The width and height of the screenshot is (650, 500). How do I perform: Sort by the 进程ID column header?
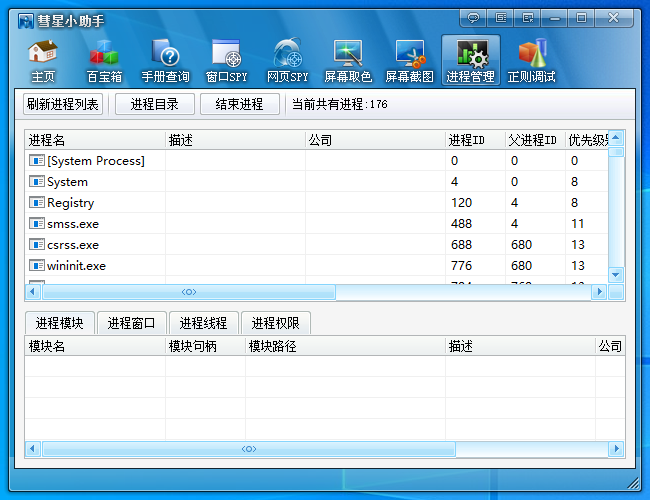click(x=466, y=140)
